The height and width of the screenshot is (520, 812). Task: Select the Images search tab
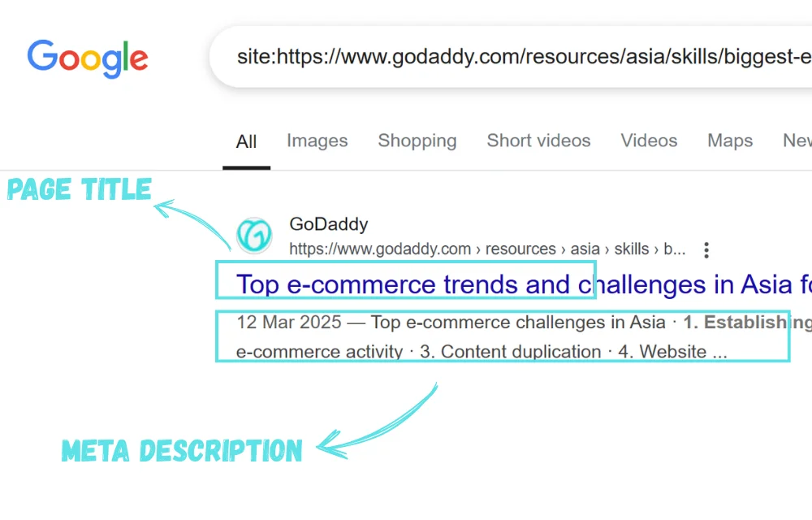[x=317, y=141]
